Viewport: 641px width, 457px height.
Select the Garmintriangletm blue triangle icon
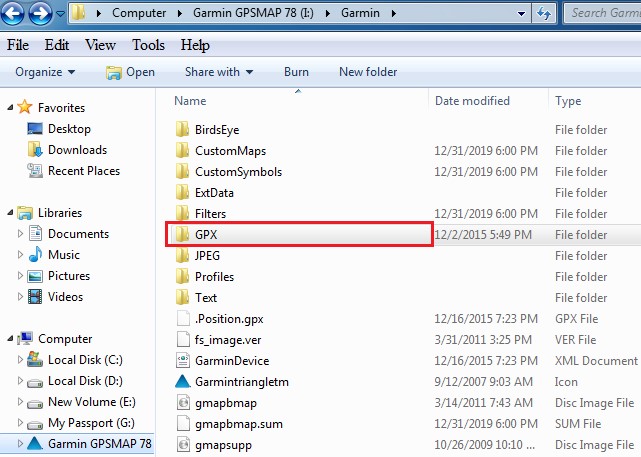pos(183,381)
